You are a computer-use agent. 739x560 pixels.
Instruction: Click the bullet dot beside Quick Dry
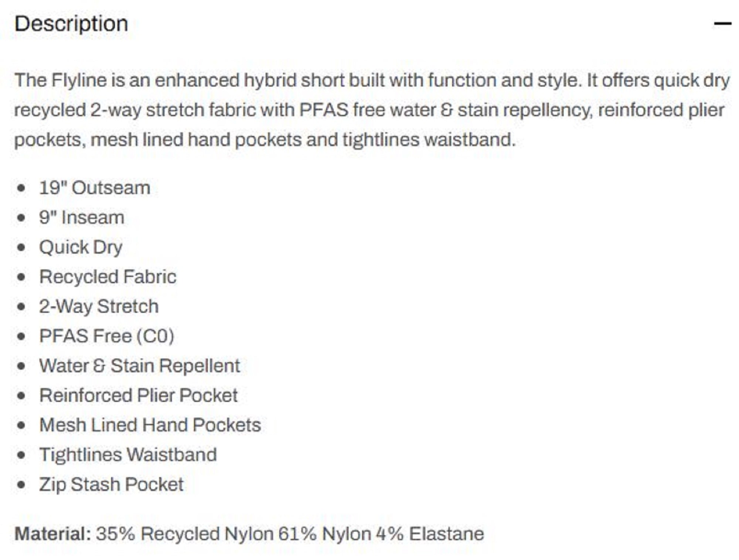pyautogui.click(x=21, y=247)
